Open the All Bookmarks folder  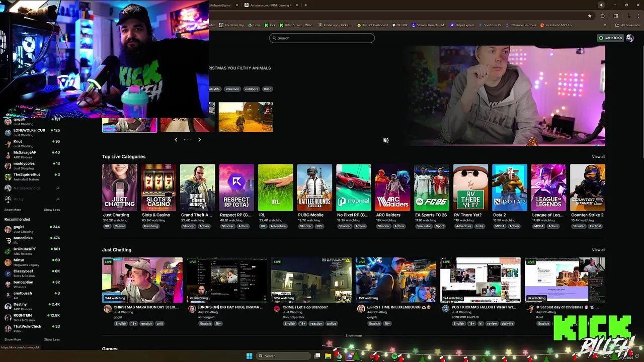click(x=628, y=25)
